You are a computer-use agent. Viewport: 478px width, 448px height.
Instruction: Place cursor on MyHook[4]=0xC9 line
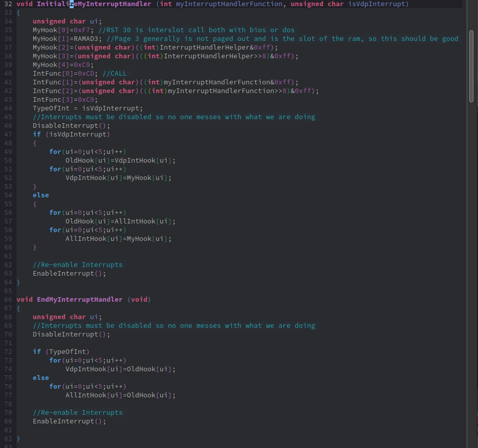click(63, 65)
